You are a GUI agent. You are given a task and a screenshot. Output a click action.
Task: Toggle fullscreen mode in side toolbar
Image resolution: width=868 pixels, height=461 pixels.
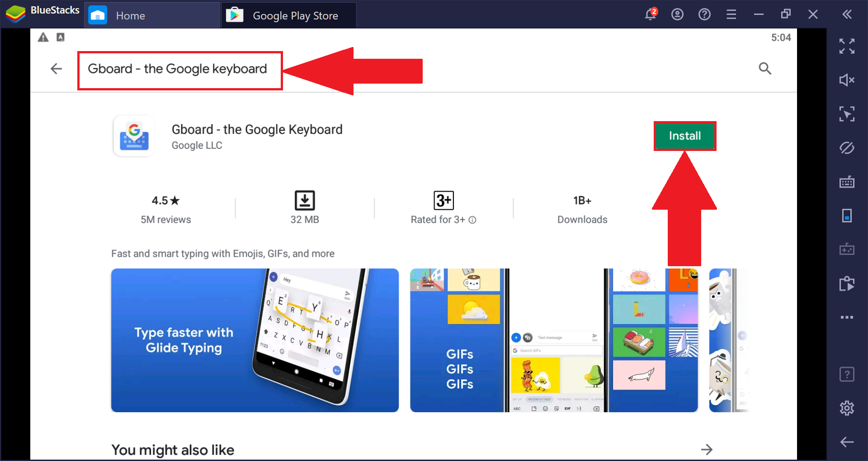(847, 46)
